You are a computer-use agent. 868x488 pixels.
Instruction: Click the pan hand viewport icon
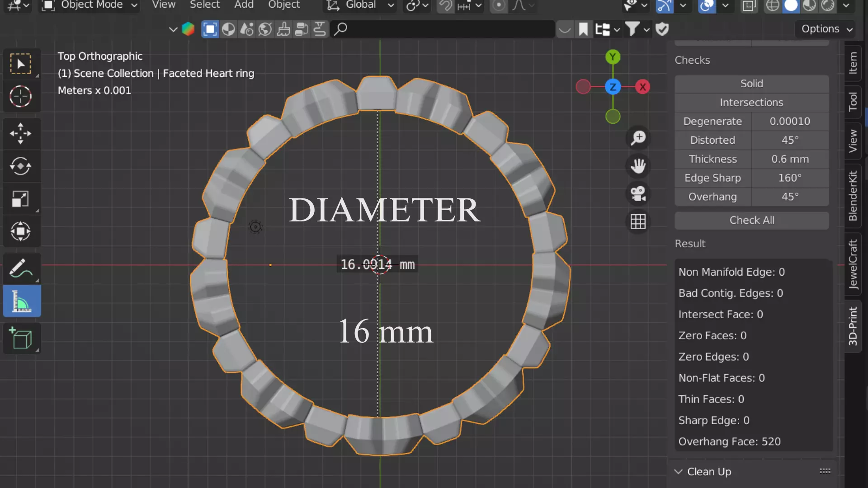(x=638, y=166)
